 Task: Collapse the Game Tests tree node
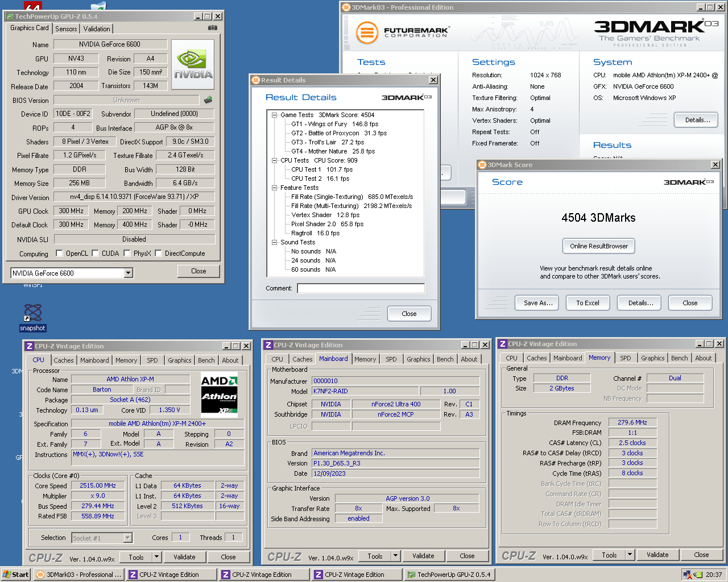pos(274,115)
